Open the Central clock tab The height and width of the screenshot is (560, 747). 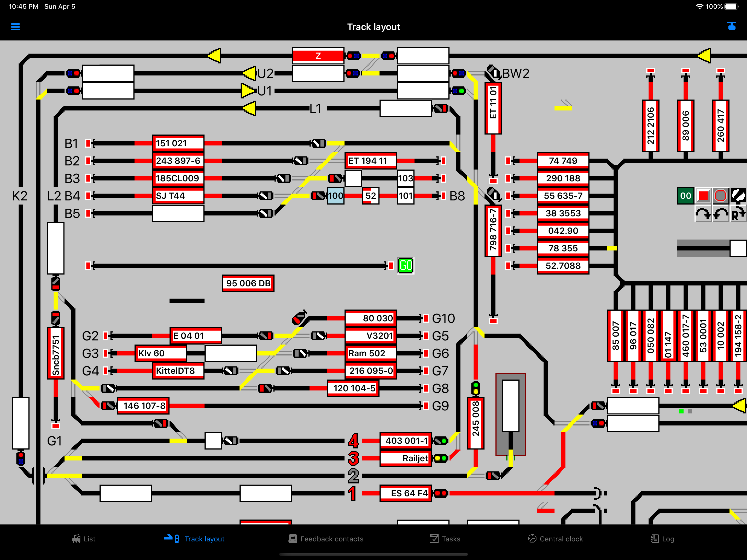[556, 539]
